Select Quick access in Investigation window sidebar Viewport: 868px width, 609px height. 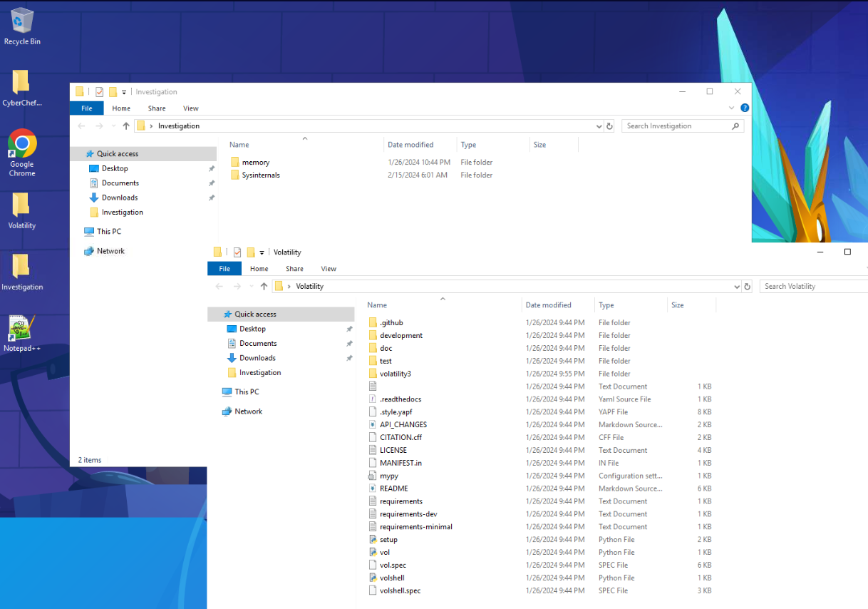pyautogui.click(x=143, y=154)
